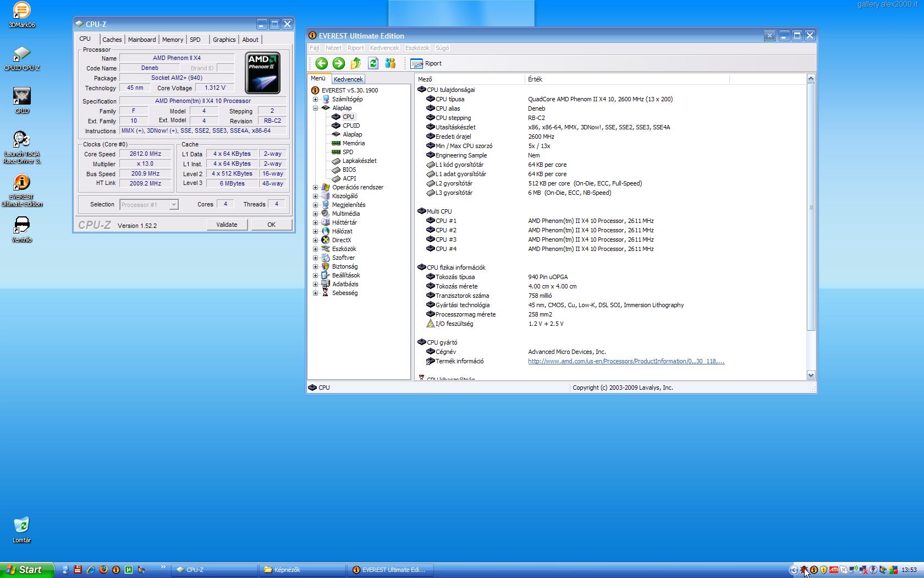Open EVEREST Ultimate Edition desktop shortcut
Viewport: 924px width, 578px height.
pos(21,190)
